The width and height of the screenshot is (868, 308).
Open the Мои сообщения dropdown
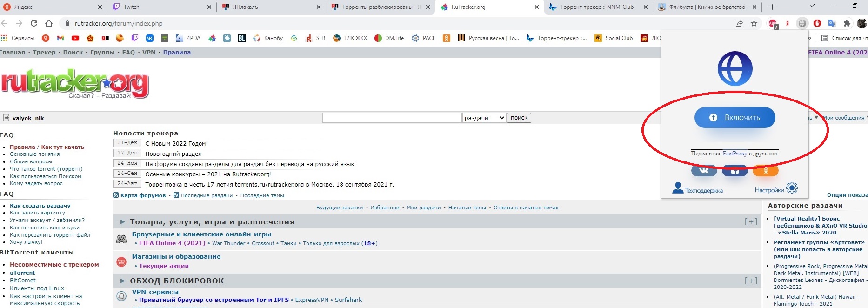[x=844, y=118]
